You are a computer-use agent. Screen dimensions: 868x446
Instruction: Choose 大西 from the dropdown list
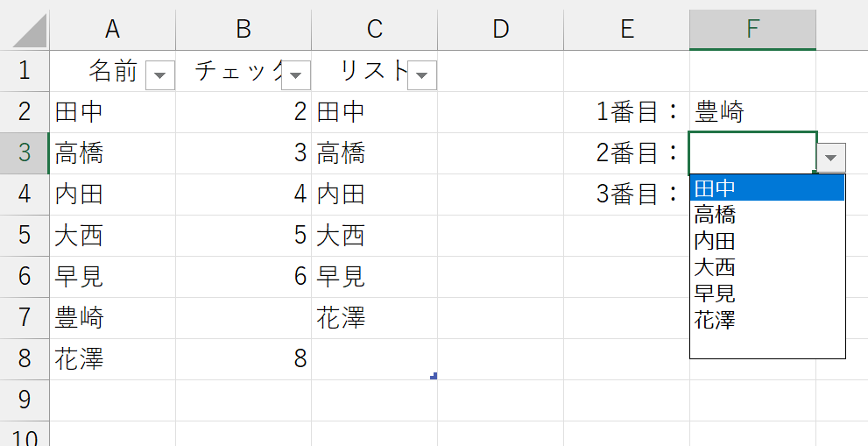(x=766, y=267)
